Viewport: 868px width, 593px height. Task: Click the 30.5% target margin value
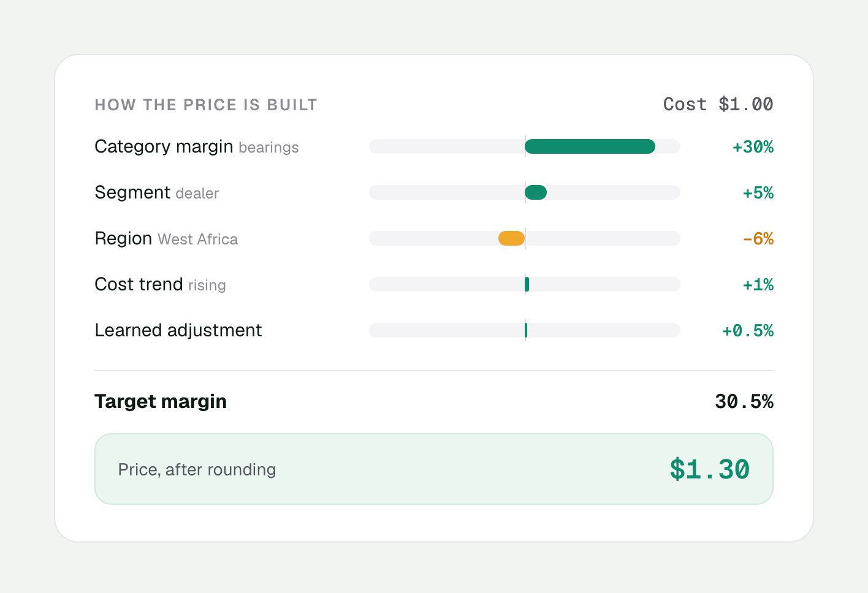(744, 401)
